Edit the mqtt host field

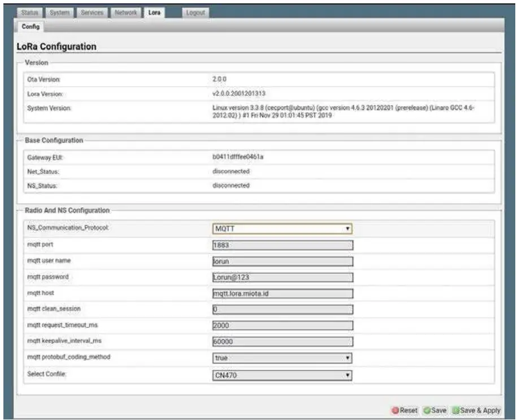pyautogui.click(x=282, y=294)
